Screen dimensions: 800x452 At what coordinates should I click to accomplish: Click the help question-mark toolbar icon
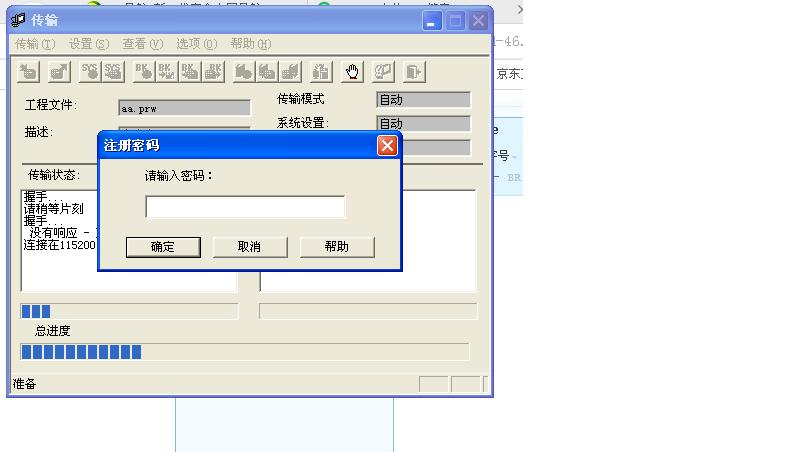click(383, 71)
